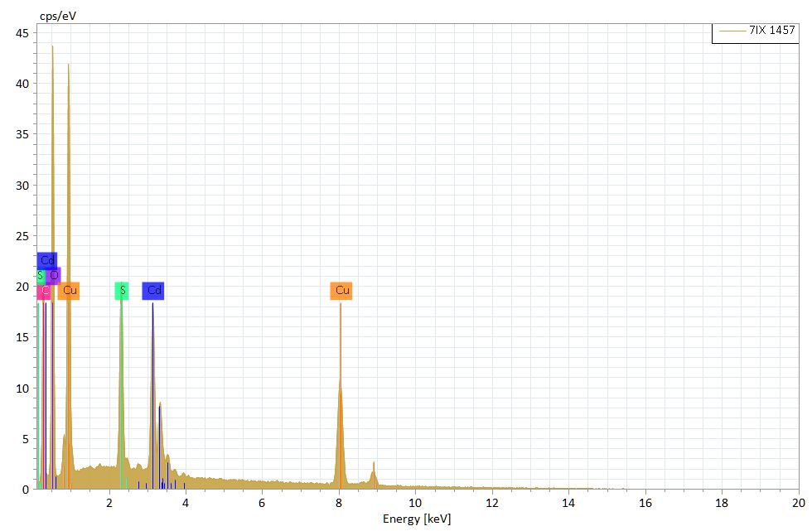Click the x-axis tick value 16
Screen dimensions: 812x531
click(645, 503)
